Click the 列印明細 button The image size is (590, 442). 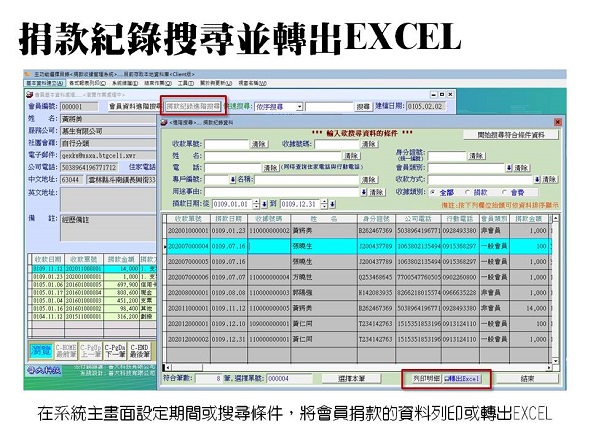point(426,378)
